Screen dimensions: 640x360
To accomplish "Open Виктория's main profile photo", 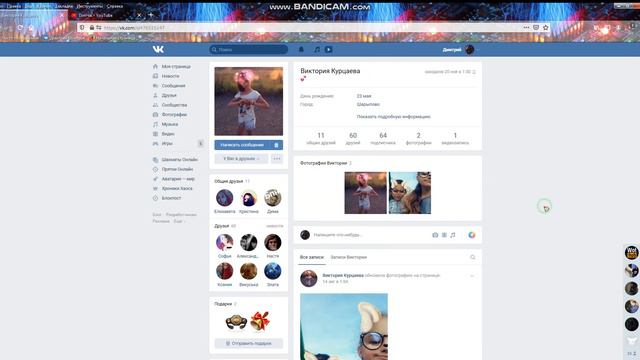I will click(249, 101).
